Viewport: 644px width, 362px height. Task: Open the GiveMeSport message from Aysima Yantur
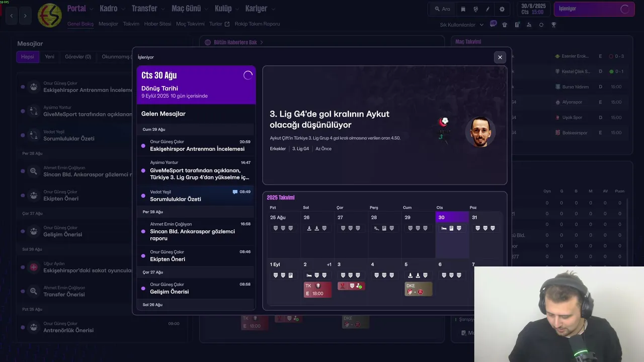(196, 170)
